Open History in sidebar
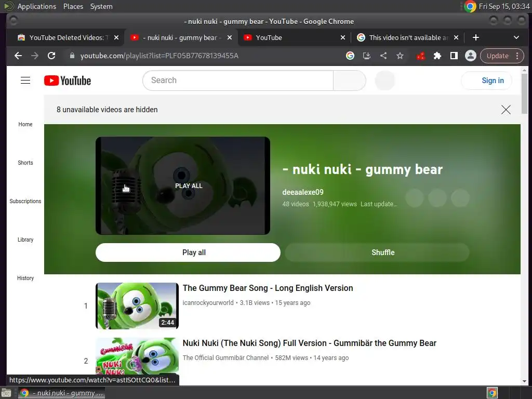Viewport: 532px width, 399px height. (25, 278)
